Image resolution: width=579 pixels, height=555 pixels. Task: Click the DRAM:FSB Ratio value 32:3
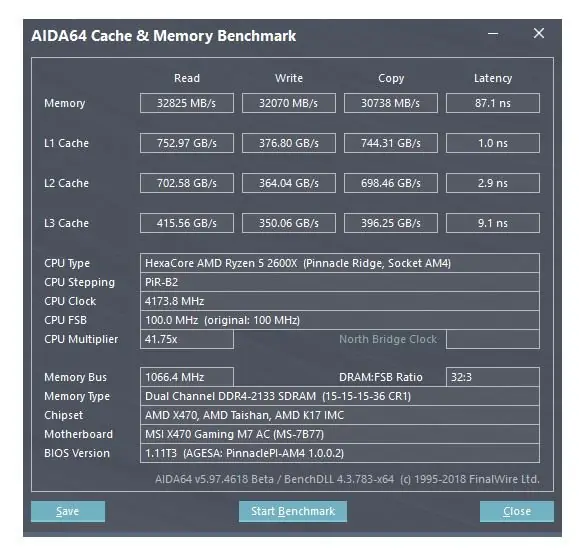coord(493,377)
